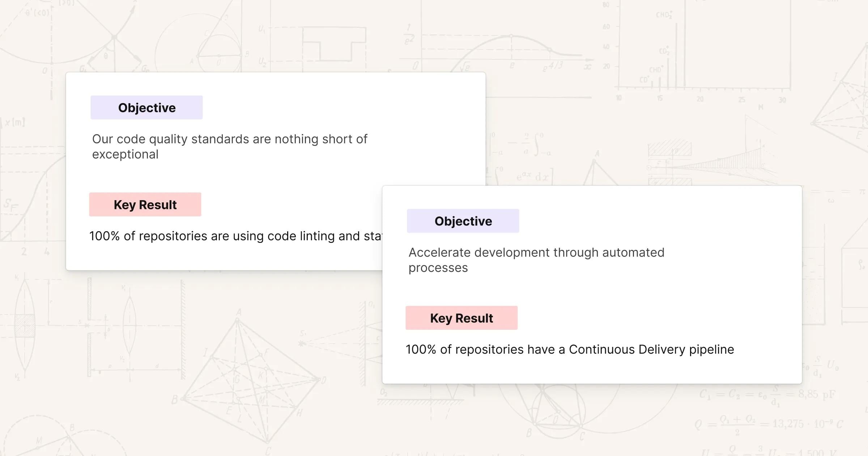Select the "Accelerate development through automated processes" text
The width and height of the screenshot is (868, 456).
[x=536, y=259]
